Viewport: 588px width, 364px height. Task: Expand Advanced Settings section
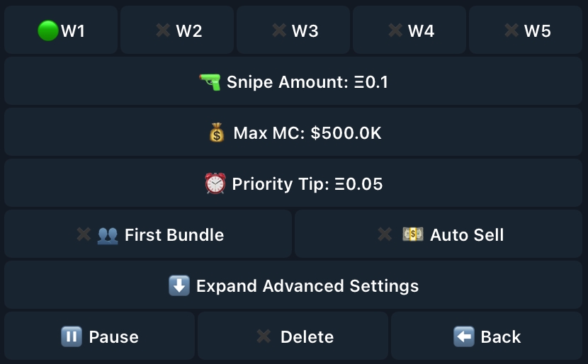coord(293,285)
